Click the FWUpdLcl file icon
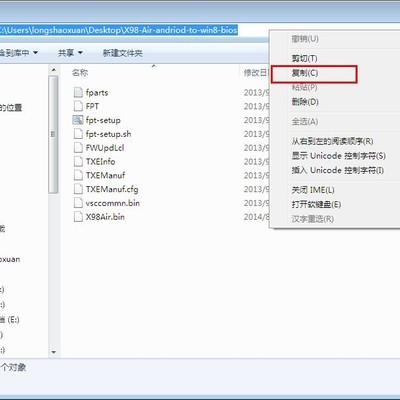This screenshot has height=400, width=400. [x=78, y=148]
